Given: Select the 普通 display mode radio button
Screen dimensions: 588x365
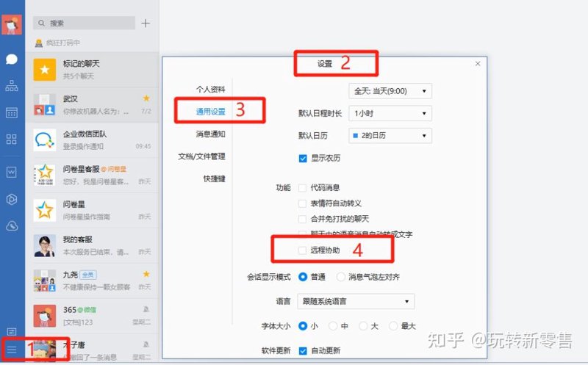Looking at the screenshot, I should pyautogui.click(x=303, y=277).
